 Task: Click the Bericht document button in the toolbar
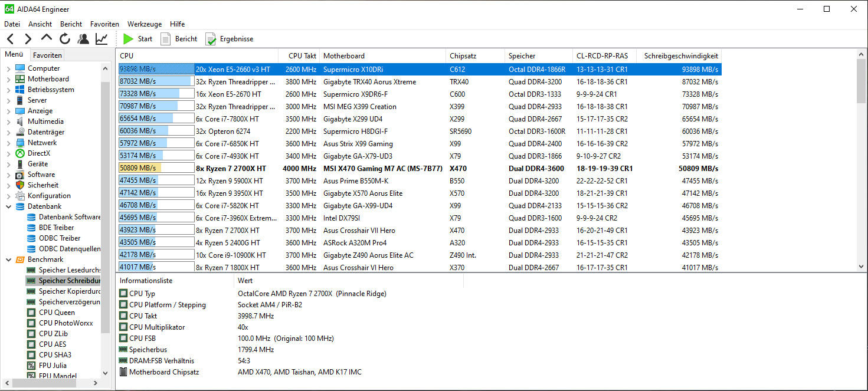point(179,39)
